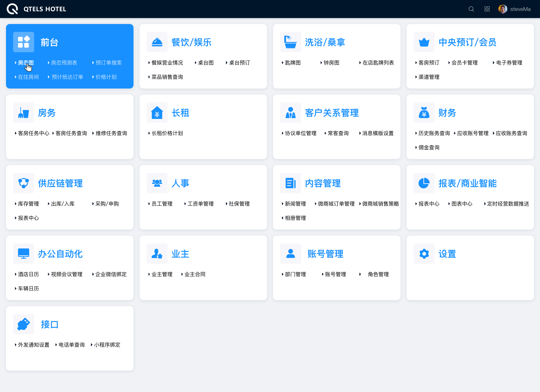Open 工资单管理

pyautogui.click(x=200, y=204)
